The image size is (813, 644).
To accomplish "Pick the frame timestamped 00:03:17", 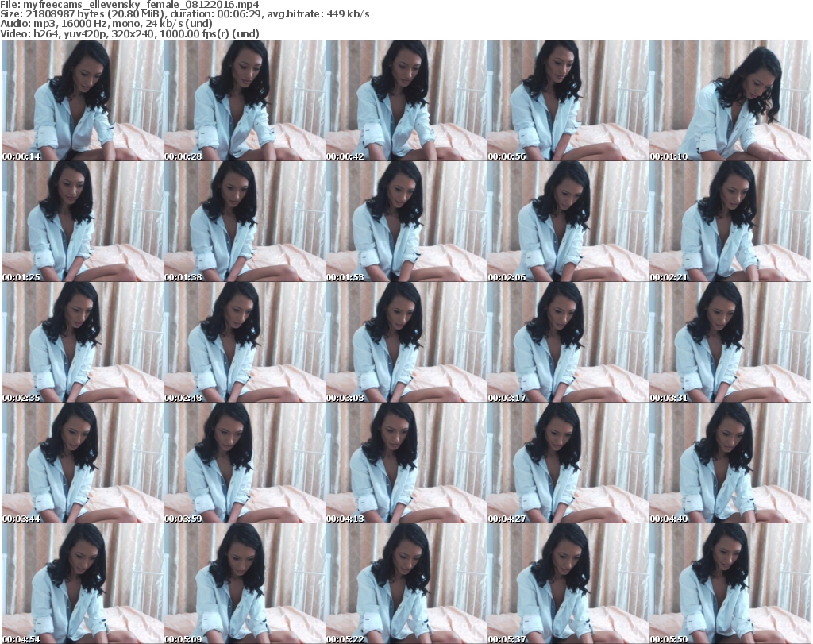I will click(568, 342).
